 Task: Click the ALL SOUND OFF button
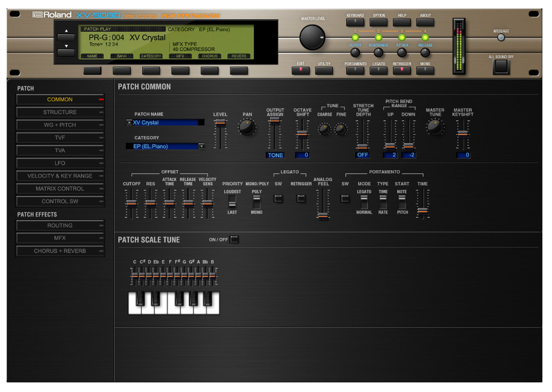[501, 67]
